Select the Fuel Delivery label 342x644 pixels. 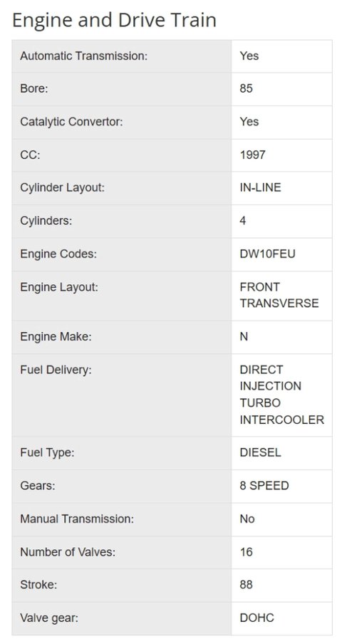click(56, 370)
